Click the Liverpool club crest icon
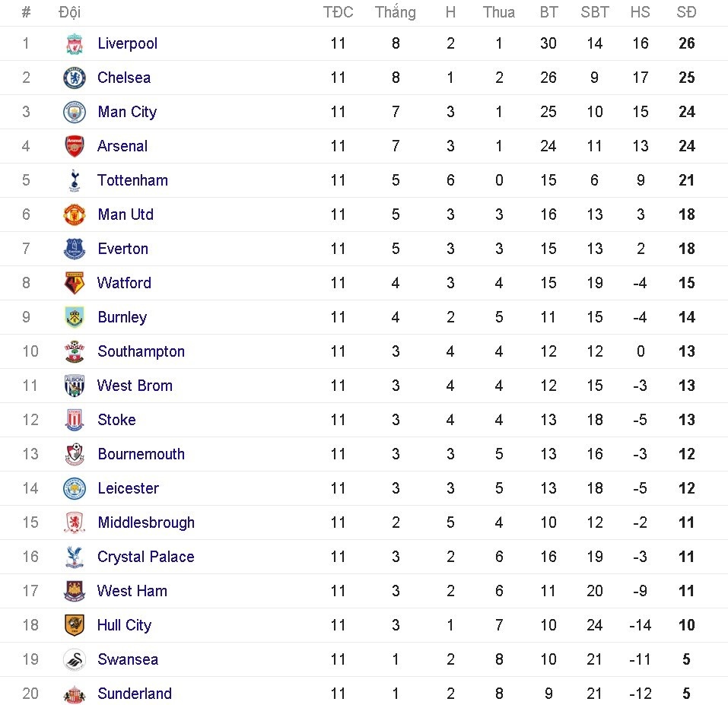The width and height of the screenshot is (728, 705). point(74,43)
